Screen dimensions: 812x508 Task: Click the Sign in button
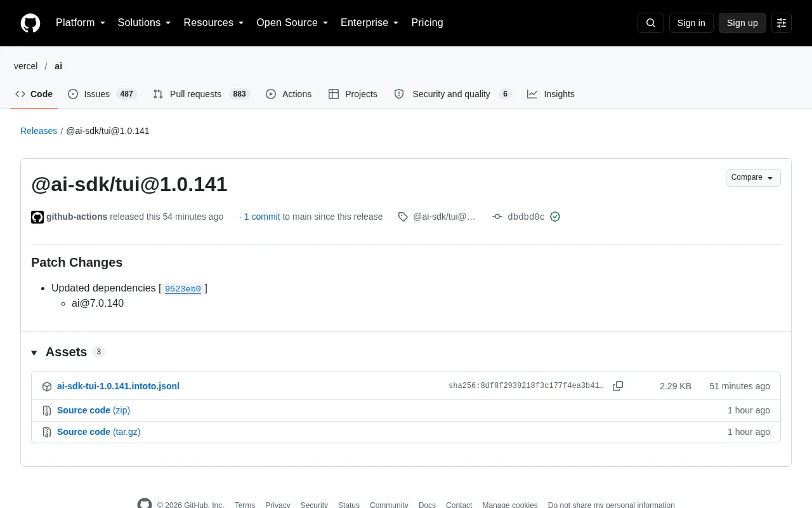(691, 23)
